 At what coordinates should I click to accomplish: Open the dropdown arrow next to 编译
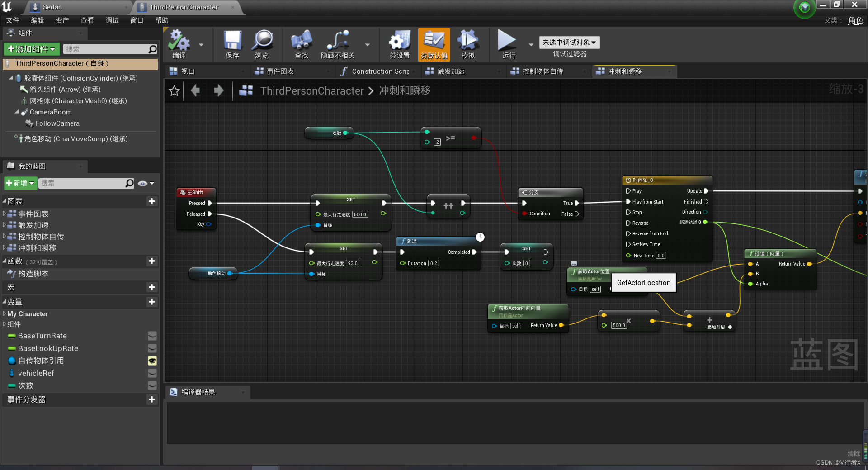pyautogui.click(x=201, y=44)
